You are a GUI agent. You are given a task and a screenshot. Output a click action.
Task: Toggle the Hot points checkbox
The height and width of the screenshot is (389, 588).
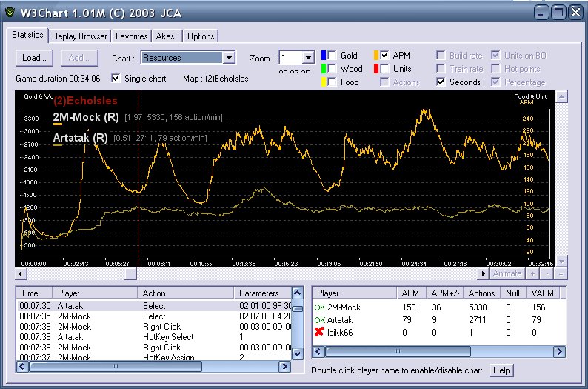tap(495, 69)
